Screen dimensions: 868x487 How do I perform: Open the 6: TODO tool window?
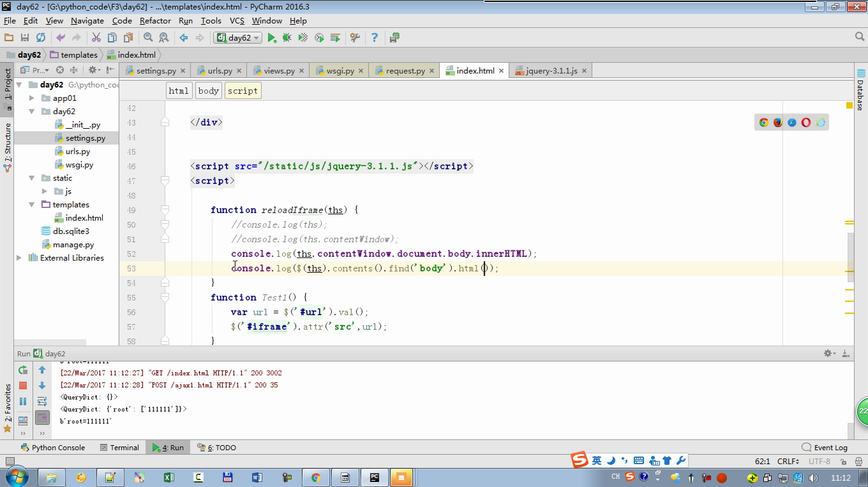pyautogui.click(x=216, y=448)
